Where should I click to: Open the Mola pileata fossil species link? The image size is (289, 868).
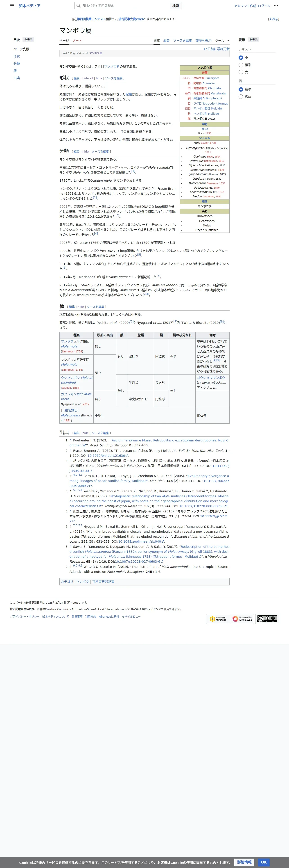click(71, 416)
